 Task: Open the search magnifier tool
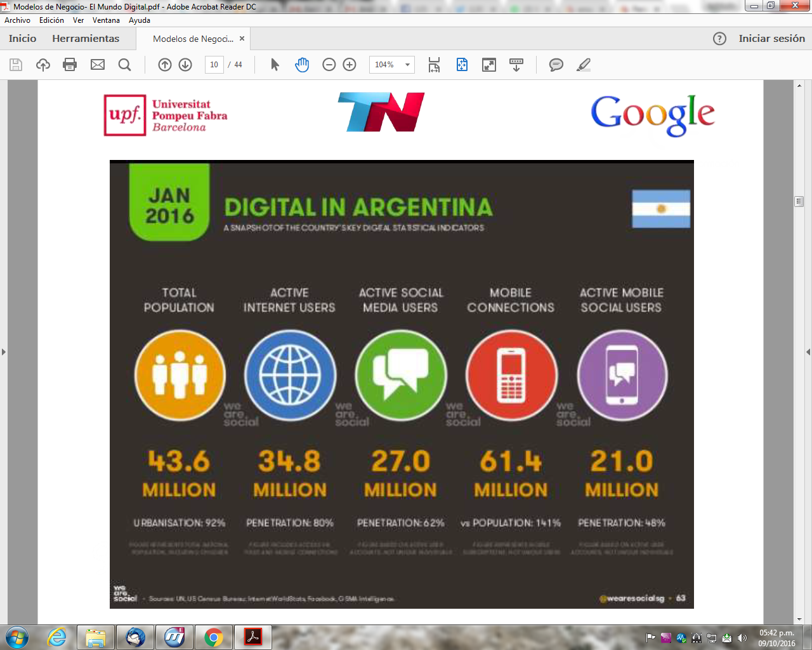(x=125, y=65)
